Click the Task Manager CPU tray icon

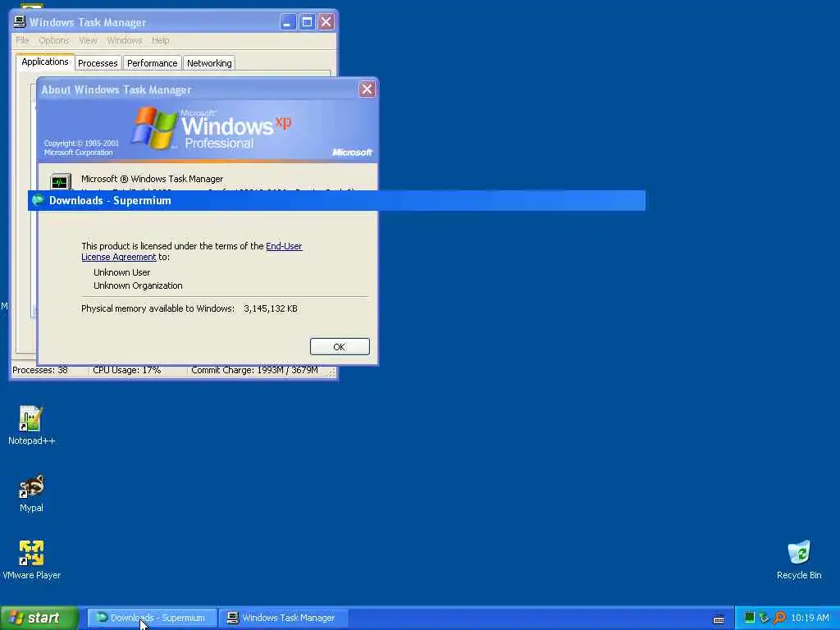click(749, 618)
